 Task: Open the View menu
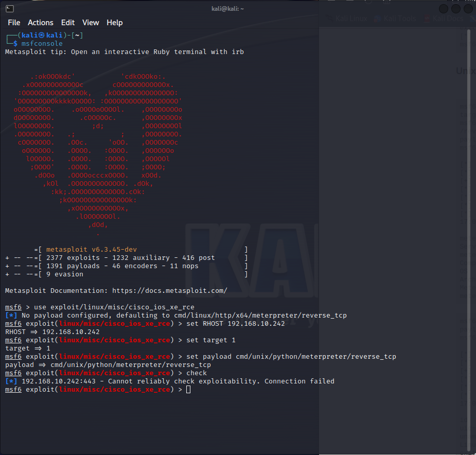[91, 23]
